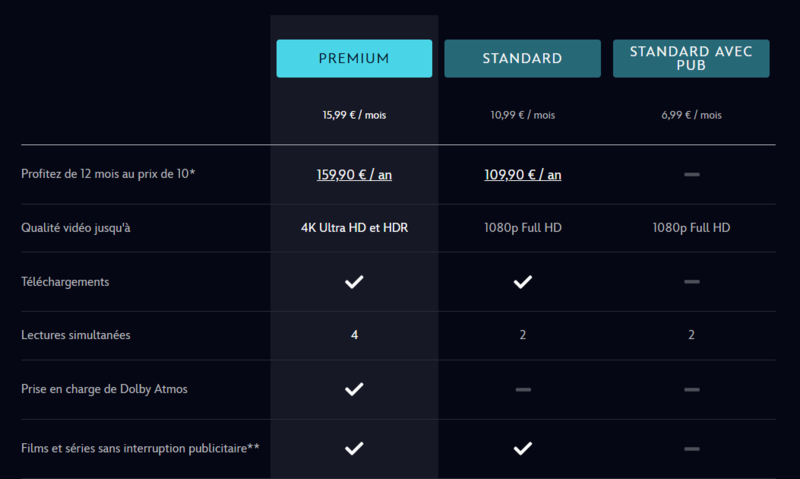Click the Standard column '1080p Full HD'

522,228
